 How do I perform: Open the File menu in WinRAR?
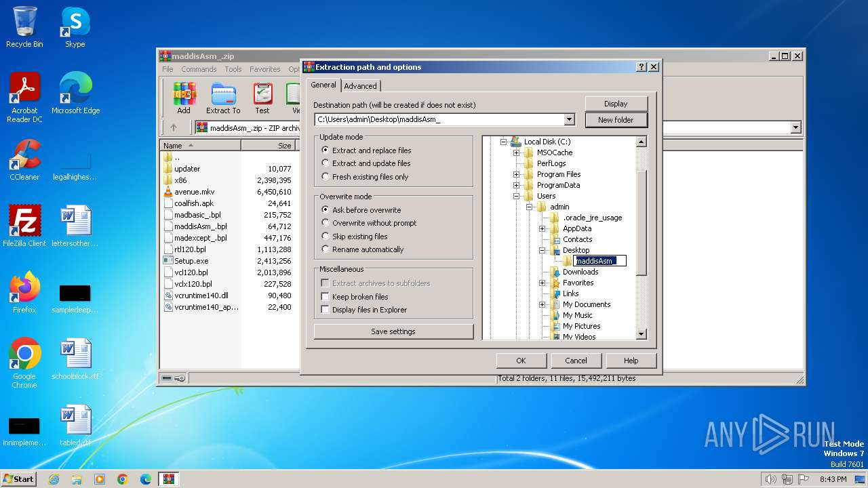[167, 69]
